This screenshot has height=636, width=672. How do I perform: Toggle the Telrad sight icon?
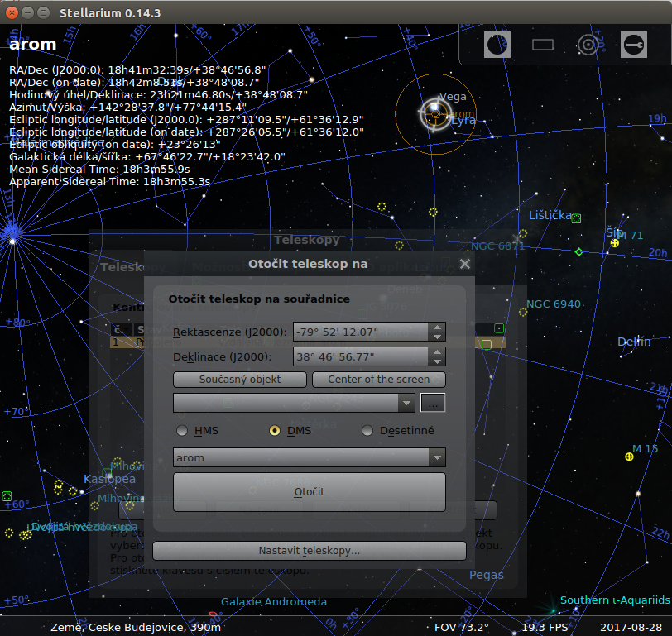click(x=588, y=45)
